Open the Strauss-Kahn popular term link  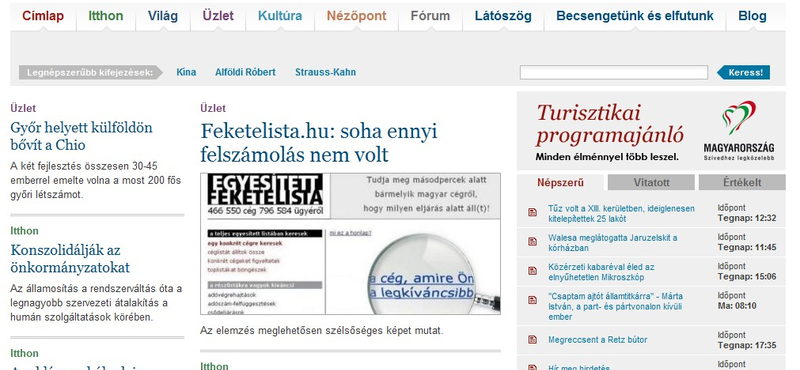[325, 72]
